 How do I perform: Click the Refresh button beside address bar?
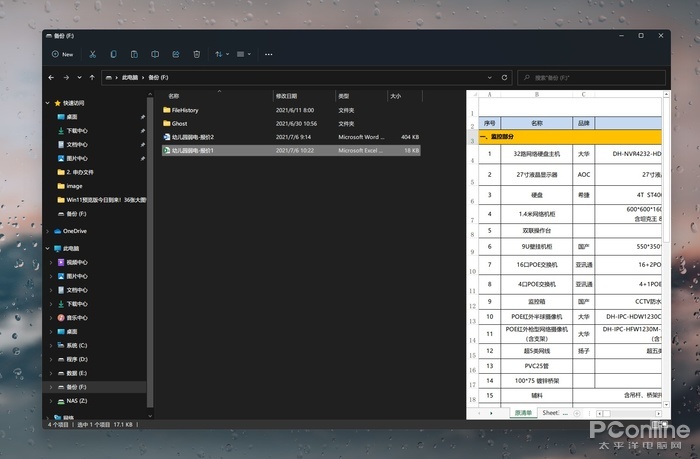pyautogui.click(x=505, y=76)
